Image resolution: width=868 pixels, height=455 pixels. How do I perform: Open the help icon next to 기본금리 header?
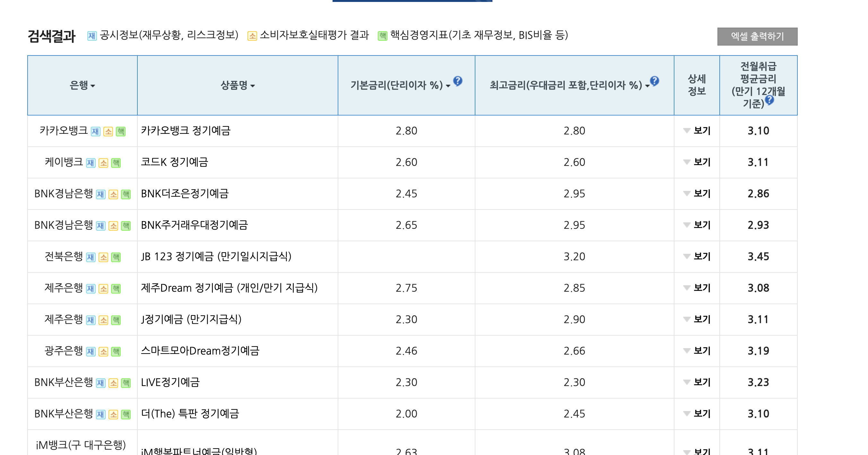tap(457, 82)
